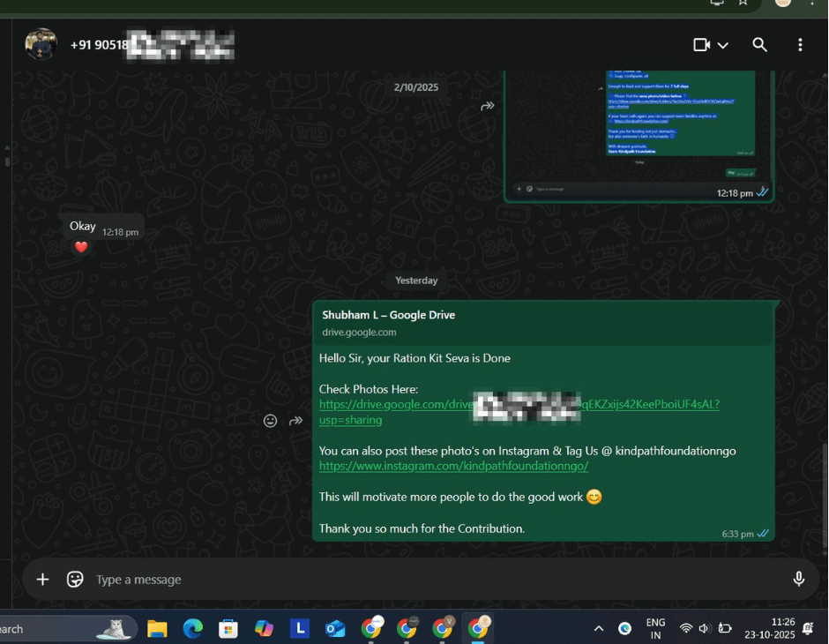Image resolution: width=829 pixels, height=644 pixels.
Task: Open the emoji and sticker picker
Action: point(75,580)
